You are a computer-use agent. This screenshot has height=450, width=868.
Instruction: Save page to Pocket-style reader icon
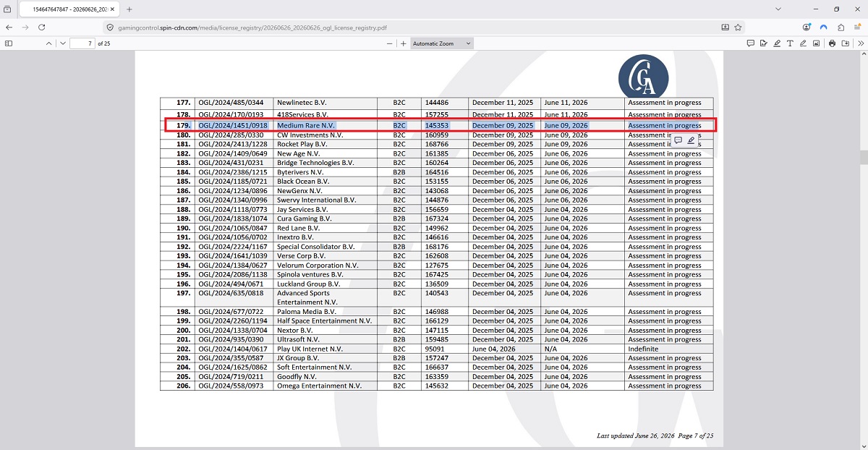[726, 27]
